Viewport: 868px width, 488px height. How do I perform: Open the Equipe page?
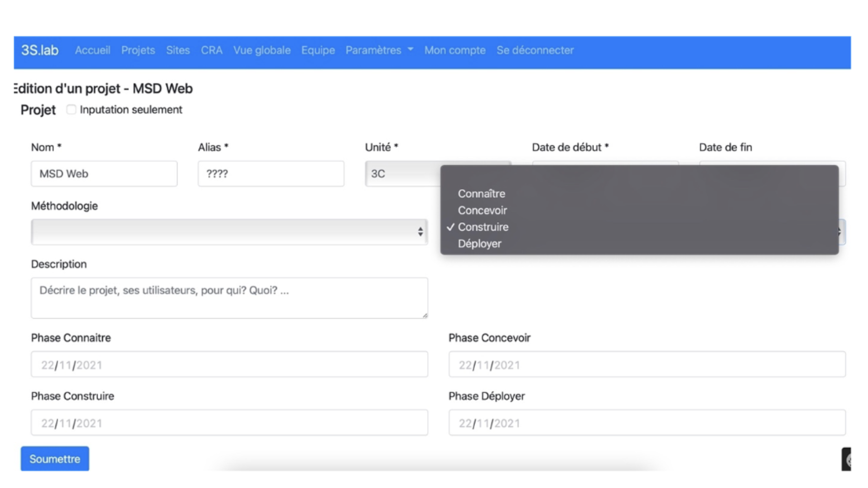point(318,50)
